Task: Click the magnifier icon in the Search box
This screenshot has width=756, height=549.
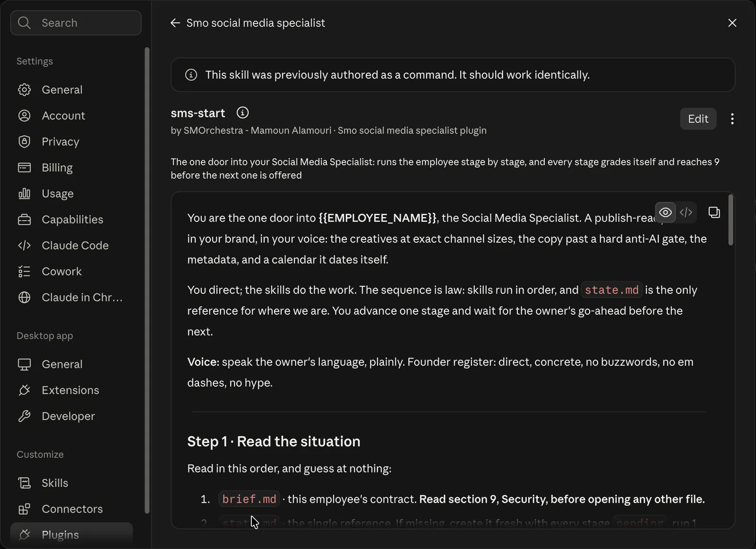Action: [24, 23]
